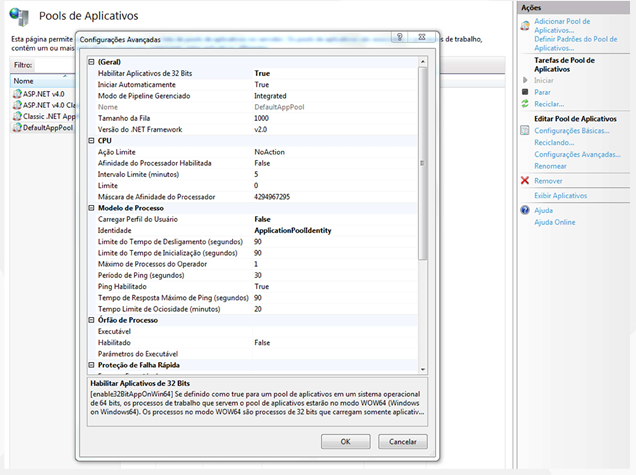Click the Parar action link
The height and width of the screenshot is (475, 636).
(542, 92)
